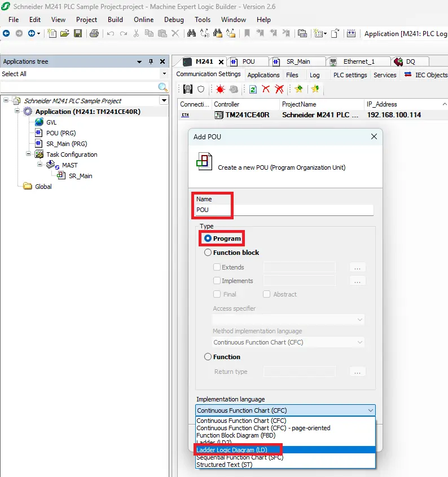Choose Ladder Logic Diagram (LD) from list
Viewport: 448px width, 477px height.
coord(285,449)
